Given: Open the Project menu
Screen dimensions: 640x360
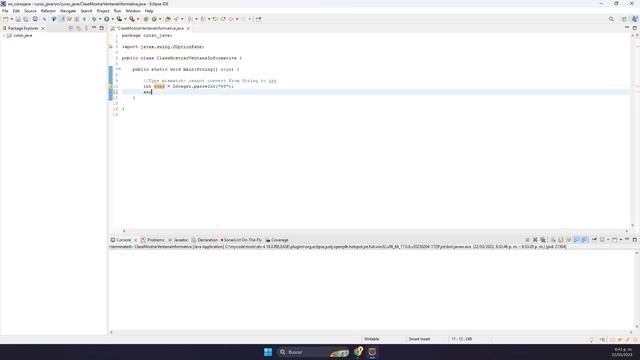Looking at the screenshot, I should click(103, 11).
